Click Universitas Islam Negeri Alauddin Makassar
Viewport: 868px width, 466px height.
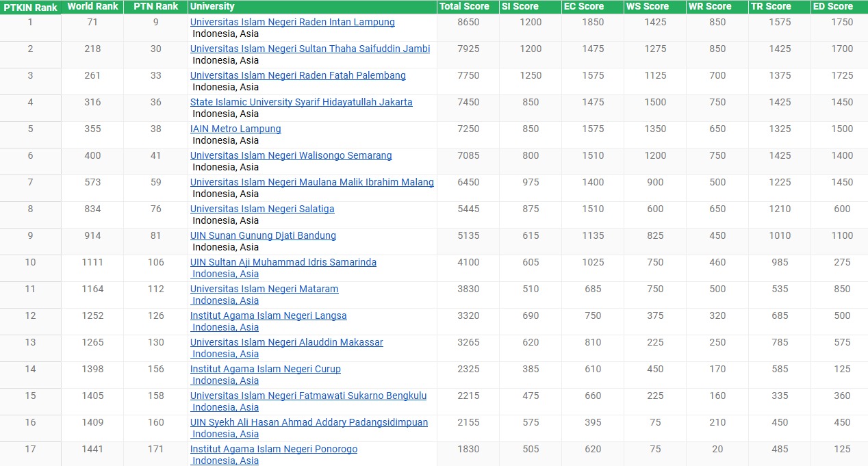click(287, 342)
